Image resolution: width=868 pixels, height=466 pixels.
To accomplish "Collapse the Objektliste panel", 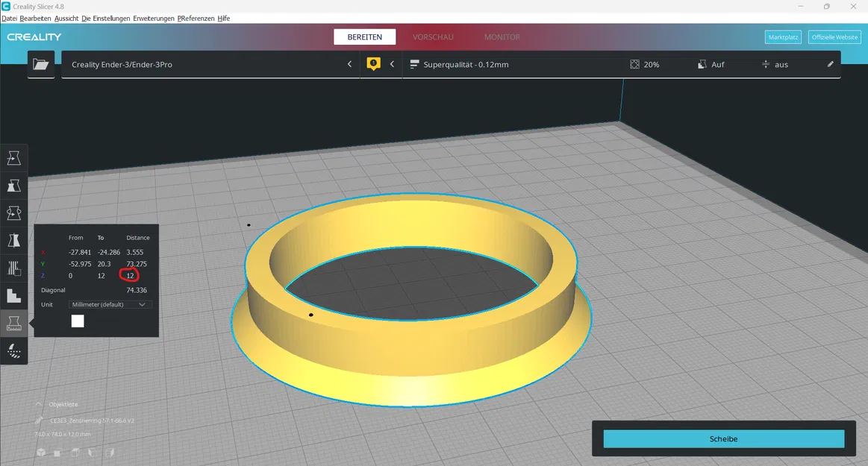I will pos(39,404).
